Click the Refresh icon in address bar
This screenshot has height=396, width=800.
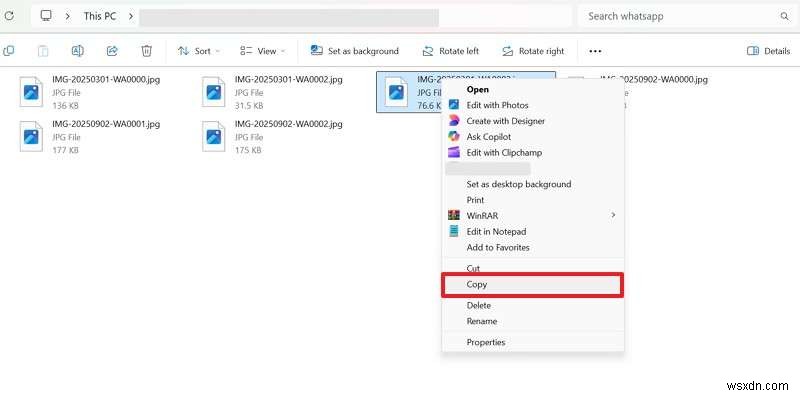pos(9,16)
